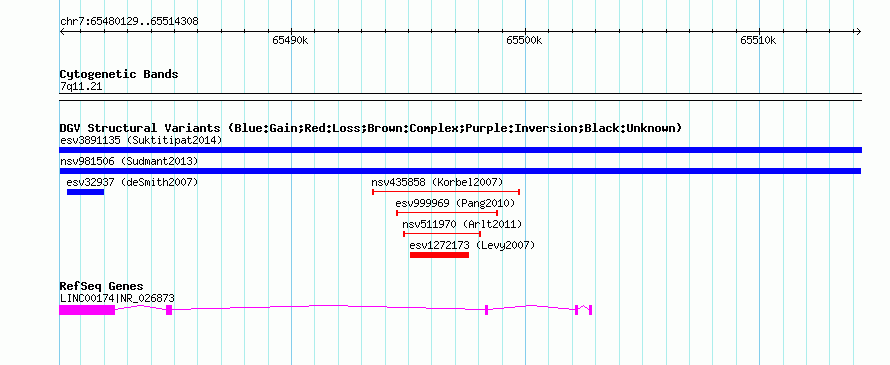The width and height of the screenshot is (890, 365).
Task: Click the DGV Structural Variants track title
Action: [371, 128]
